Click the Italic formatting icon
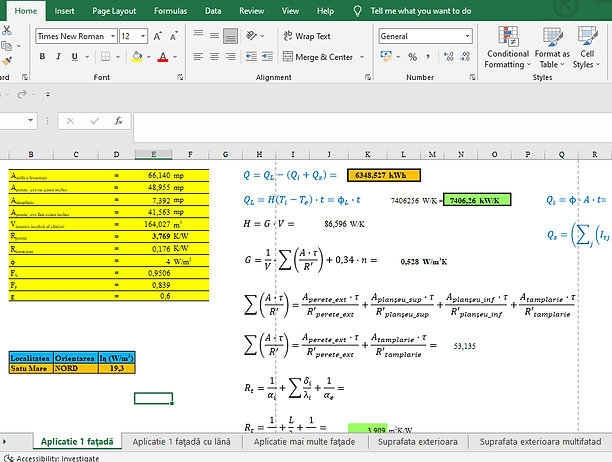Screen dimensions: 612x462 click(59, 58)
